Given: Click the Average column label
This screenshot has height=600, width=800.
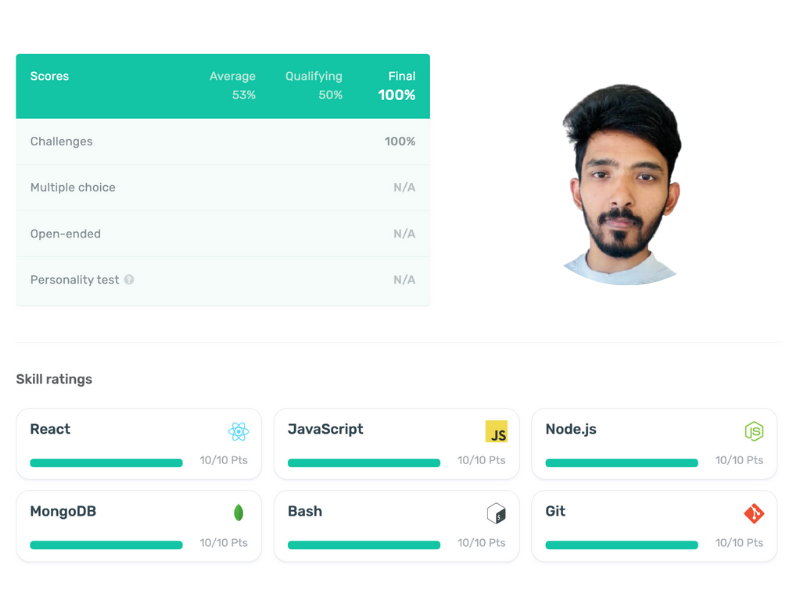Looking at the screenshot, I should (x=232, y=76).
